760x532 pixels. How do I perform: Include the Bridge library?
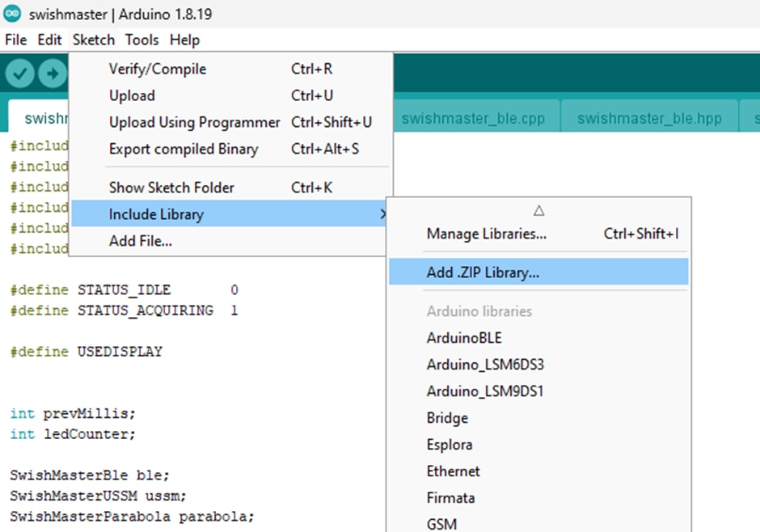coord(538,418)
